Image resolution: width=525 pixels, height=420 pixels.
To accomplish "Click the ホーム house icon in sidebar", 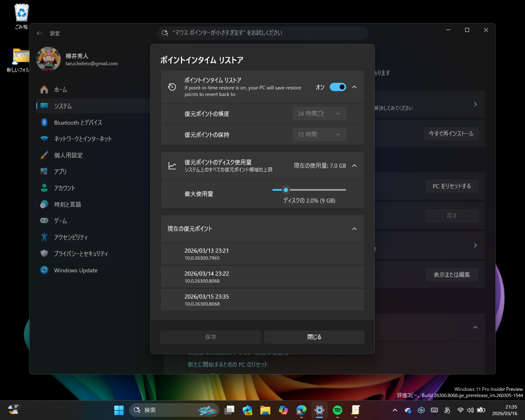I will click(x=44, y=89).
